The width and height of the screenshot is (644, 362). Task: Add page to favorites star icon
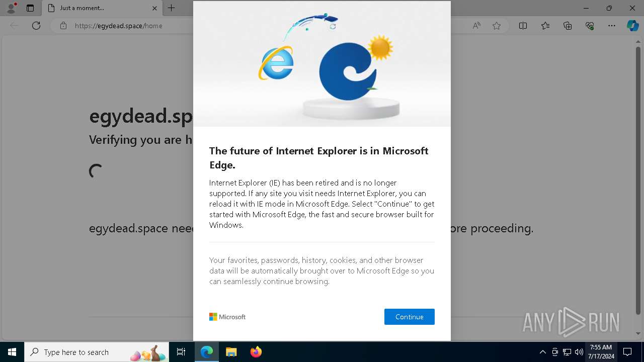coord(497,26)
